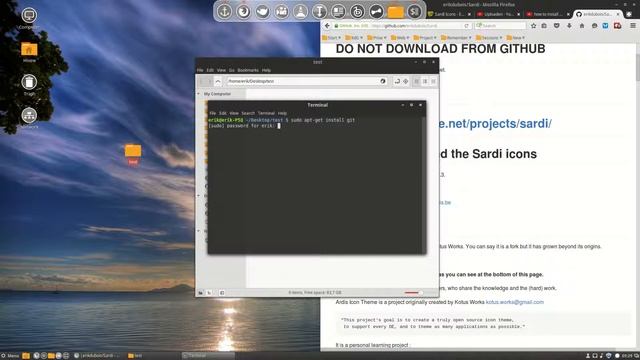
Task: Reload the GitHub page in Firefox
Action: (467, 26)
